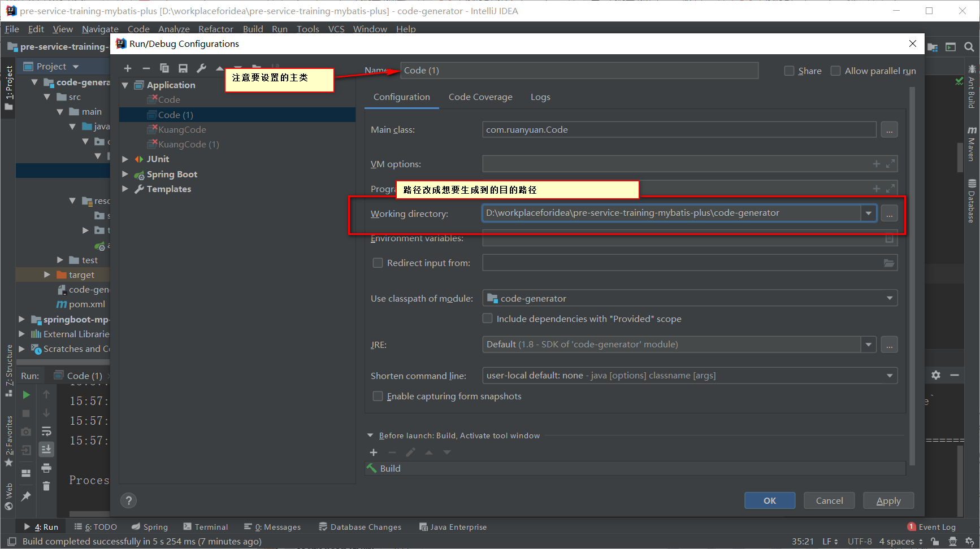Open the Event Log

point(931,526)
